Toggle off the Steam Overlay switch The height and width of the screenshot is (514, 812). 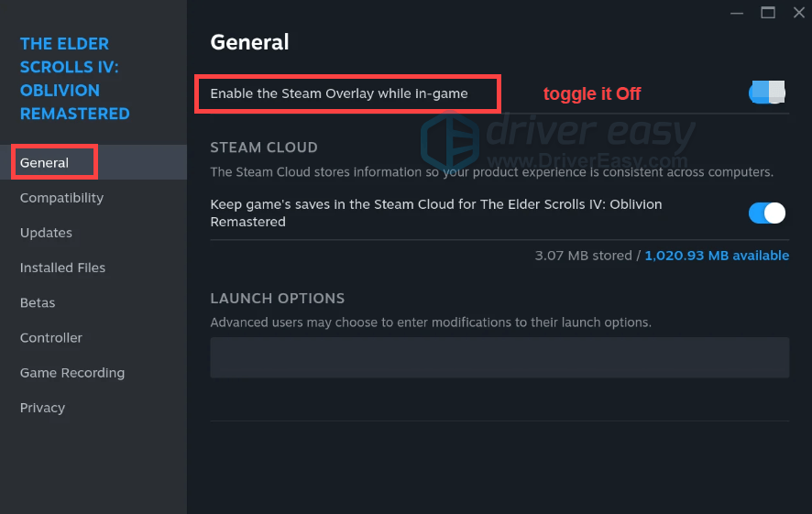pos(767,93)
